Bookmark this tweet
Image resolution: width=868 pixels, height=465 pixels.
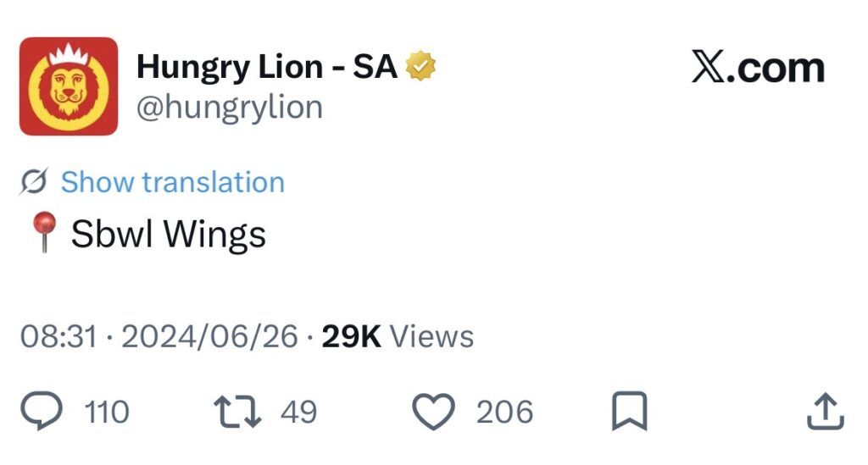point(629,412)
